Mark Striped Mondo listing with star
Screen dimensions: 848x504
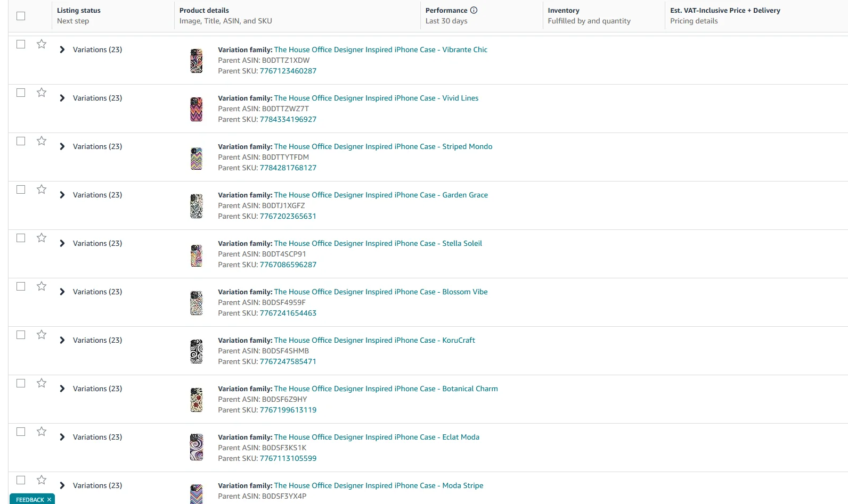42,141
